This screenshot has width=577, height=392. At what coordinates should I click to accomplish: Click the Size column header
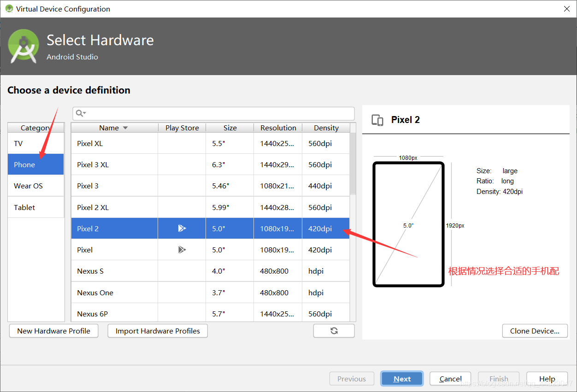230,128
